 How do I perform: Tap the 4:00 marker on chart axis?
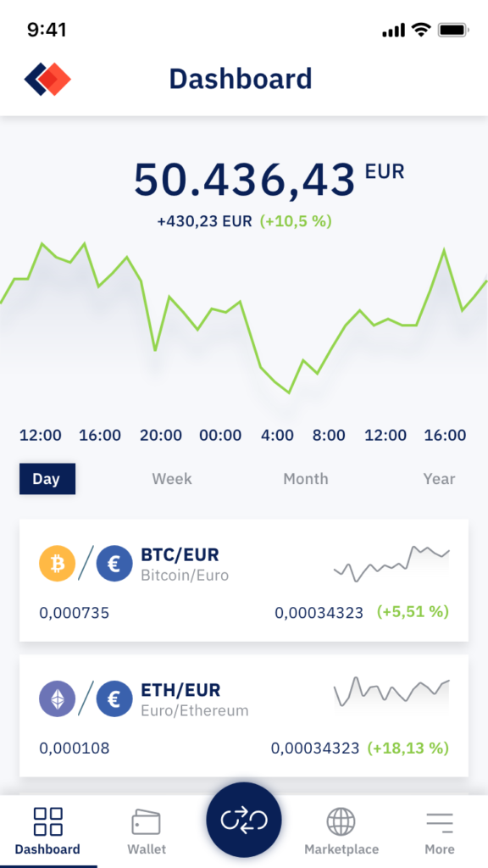277,435
